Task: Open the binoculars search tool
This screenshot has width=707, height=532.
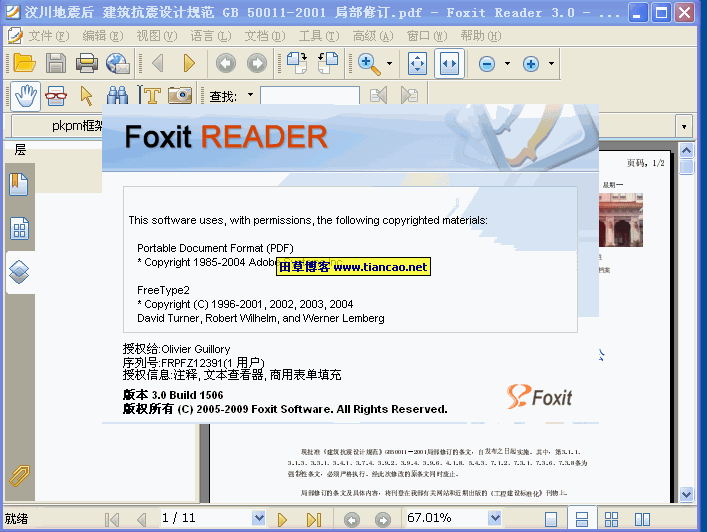Action: click(117, 96)
